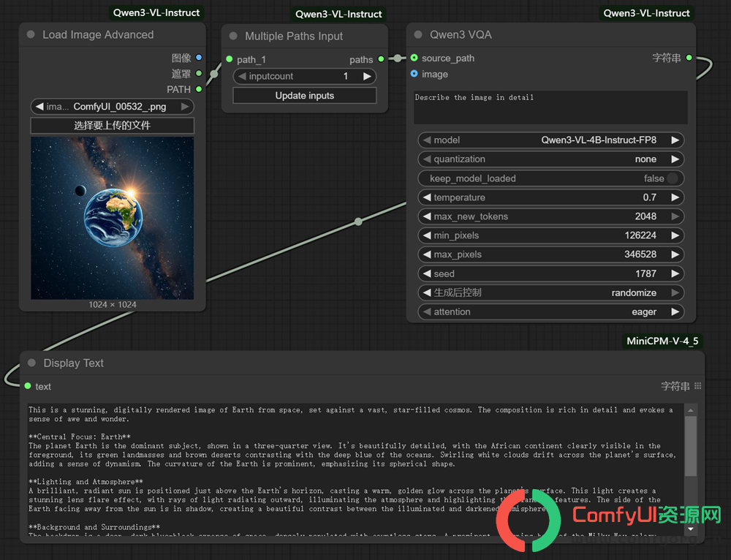Click the 字符串 output port on Qwen3 VQA
731x560 pixels.
coord(689,58)
